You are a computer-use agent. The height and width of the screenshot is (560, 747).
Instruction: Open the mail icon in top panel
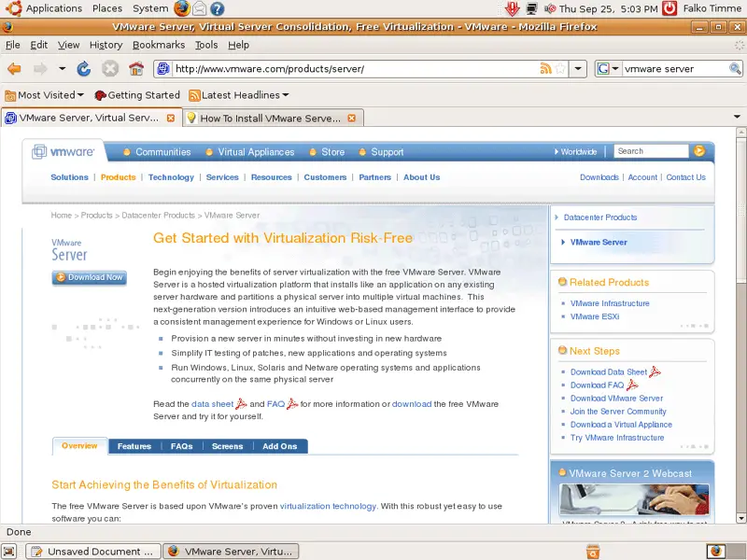pyautogui.click(x=200, y=8)
